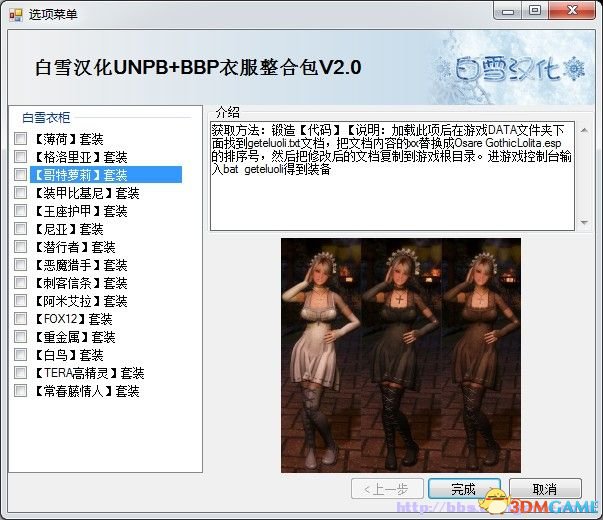Image resolution: width=603 pixels, height=520 pixels.
Task: Tick the 【格洛里亚】套装 checkbox
Action: pos(20,157)
